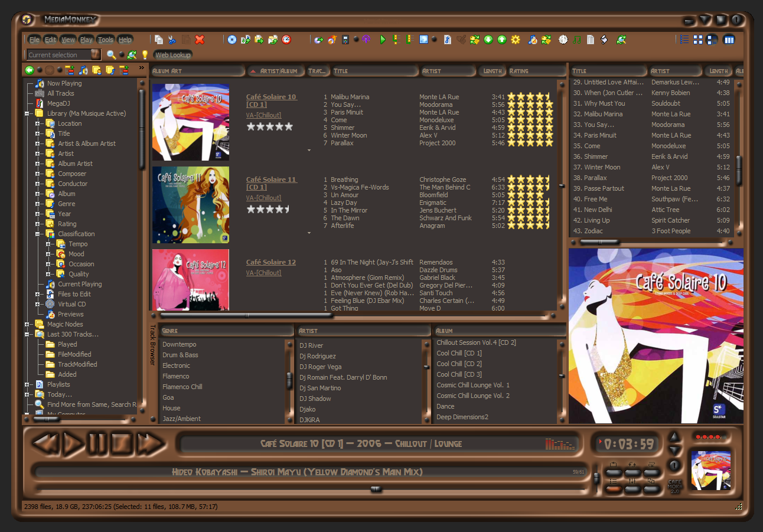Click the yellow gear toolbar icon
The width and height of the screenshot is (763, 532).
(x=516, y=40)
